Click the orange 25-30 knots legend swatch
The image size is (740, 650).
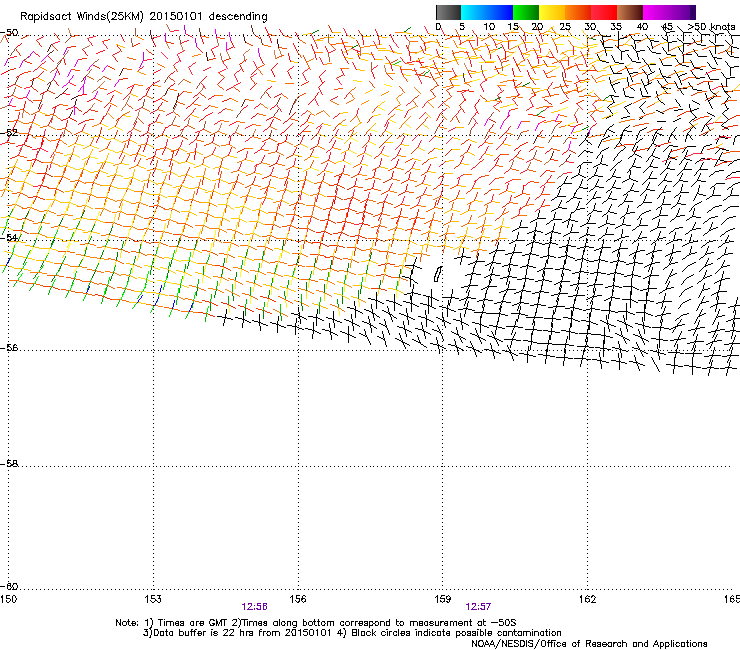[578, 12]
